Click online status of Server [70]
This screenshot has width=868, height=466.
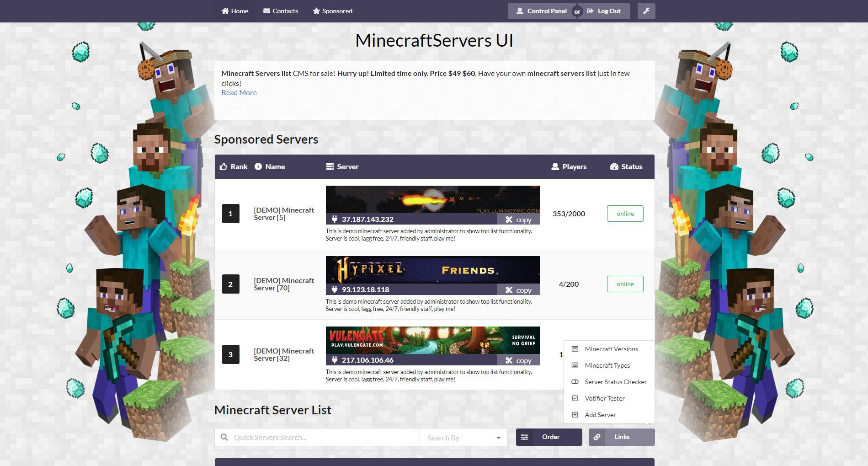625,284
